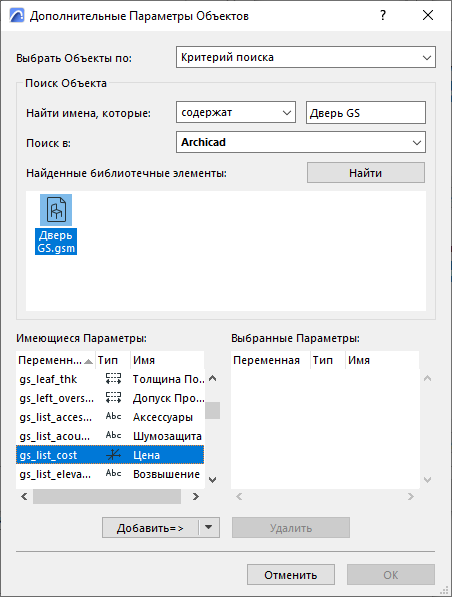The image size is (452, 597).
Task: Click Abc type icon of Шумозащита row
Action: (x=113, y=436)
